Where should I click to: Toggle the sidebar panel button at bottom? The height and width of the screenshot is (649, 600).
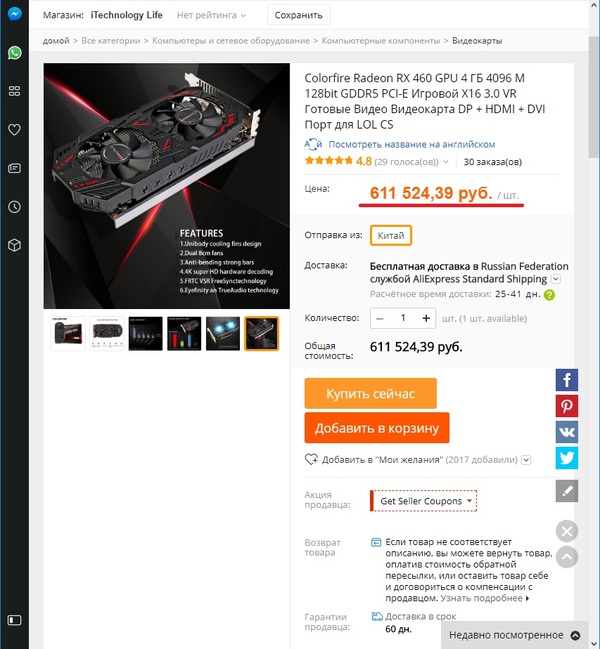(14, 620)
